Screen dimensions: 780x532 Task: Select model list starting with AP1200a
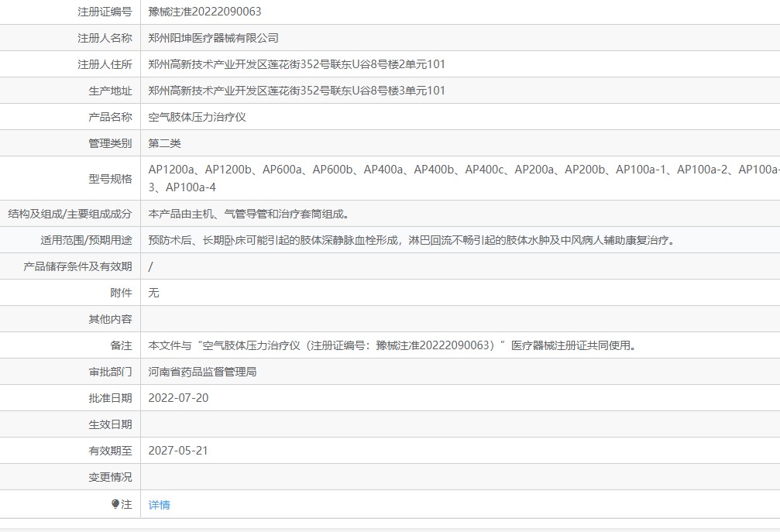tap(464, 178)
